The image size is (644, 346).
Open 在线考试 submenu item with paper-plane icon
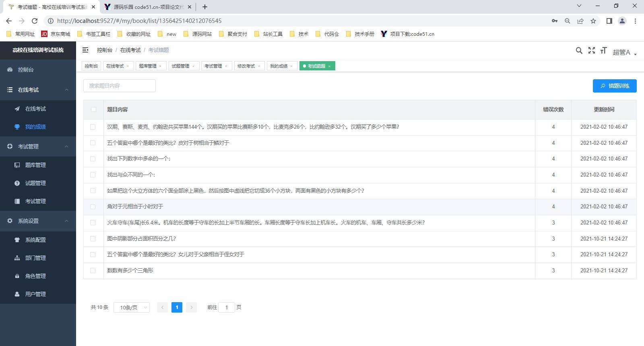[x=38, y=109]
